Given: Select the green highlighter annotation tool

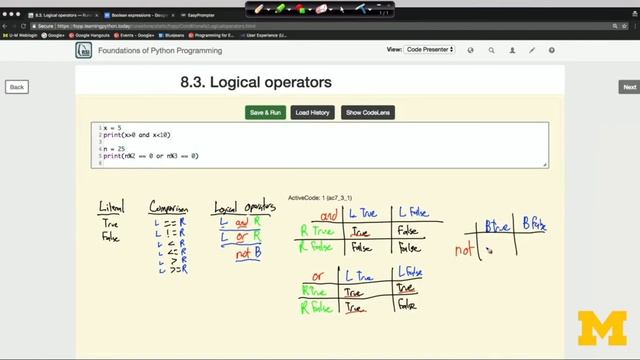Looking at the screenshot, I should click(x=280, y=9).
